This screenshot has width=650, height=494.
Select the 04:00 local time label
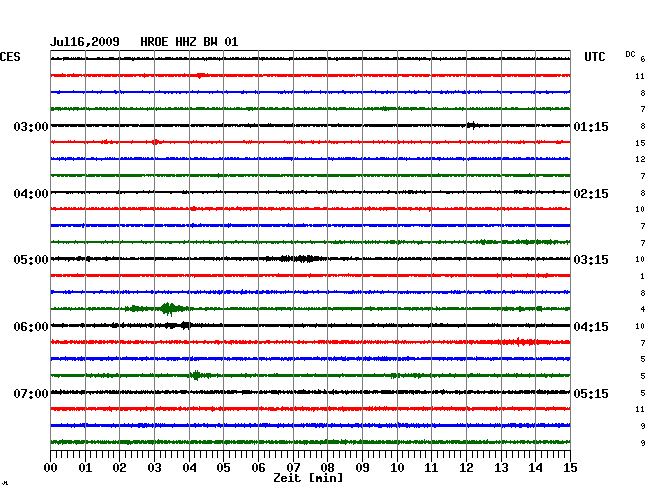point(31,194)
